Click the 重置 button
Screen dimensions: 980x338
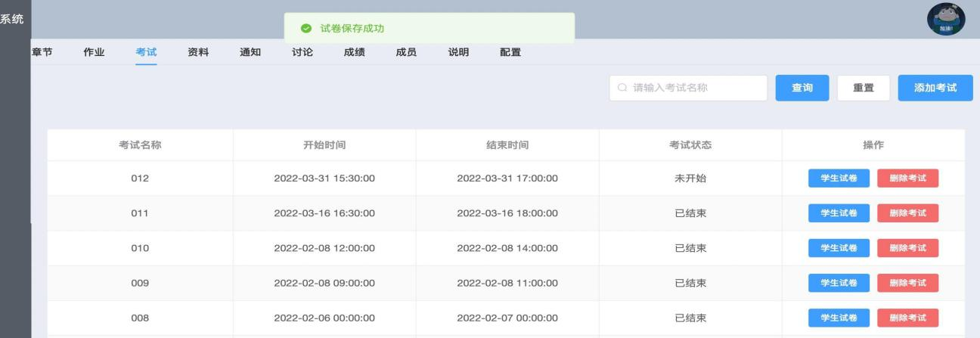(864, 88)
